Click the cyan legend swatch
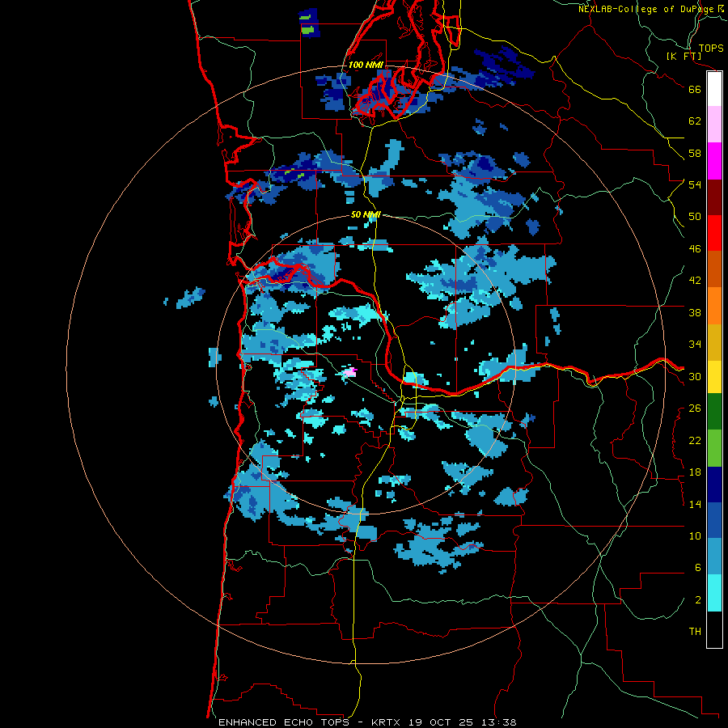 click(714, 593)
